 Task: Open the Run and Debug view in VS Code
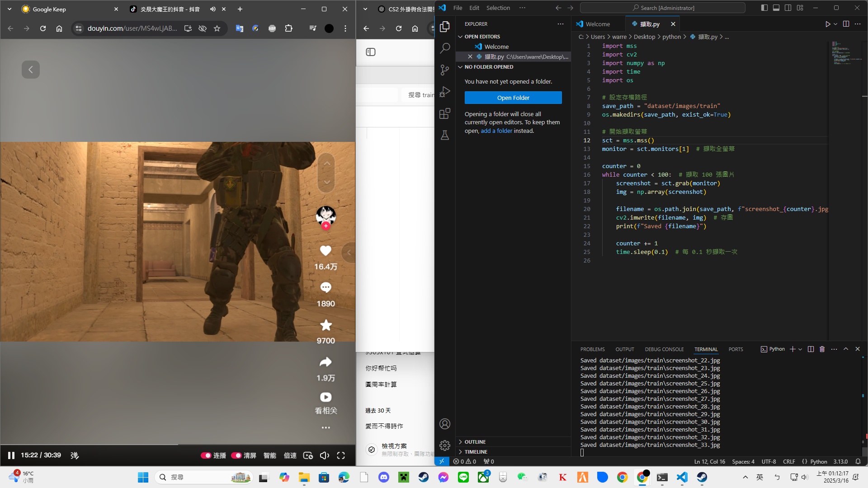pyautogui.click(x=445, y=91)
